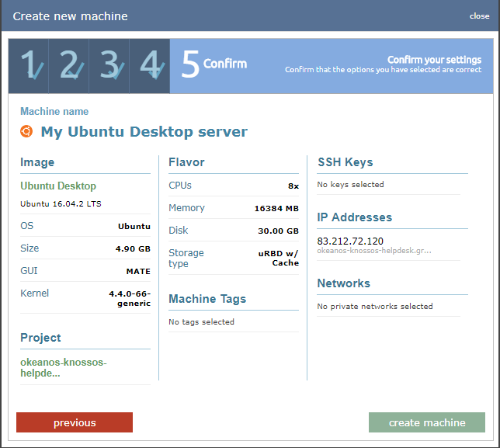Select the 16384 MB memory value
This screenshot has width=500, height=448.
[x=276, y=209]
